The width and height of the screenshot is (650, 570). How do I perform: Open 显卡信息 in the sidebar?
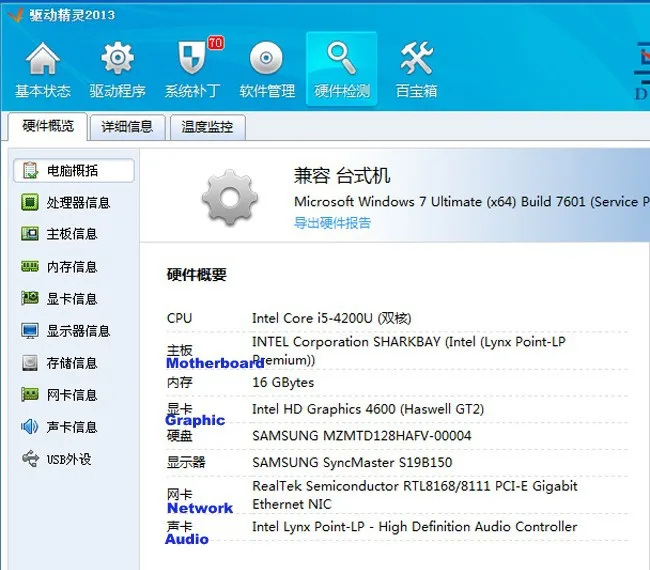tap(74, 298)
